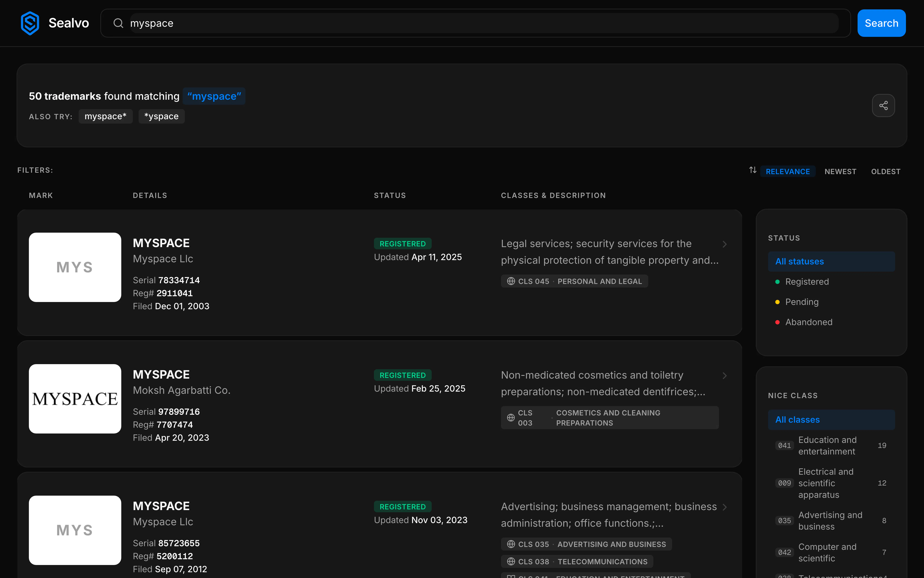Click serial number 78334714

179,280
